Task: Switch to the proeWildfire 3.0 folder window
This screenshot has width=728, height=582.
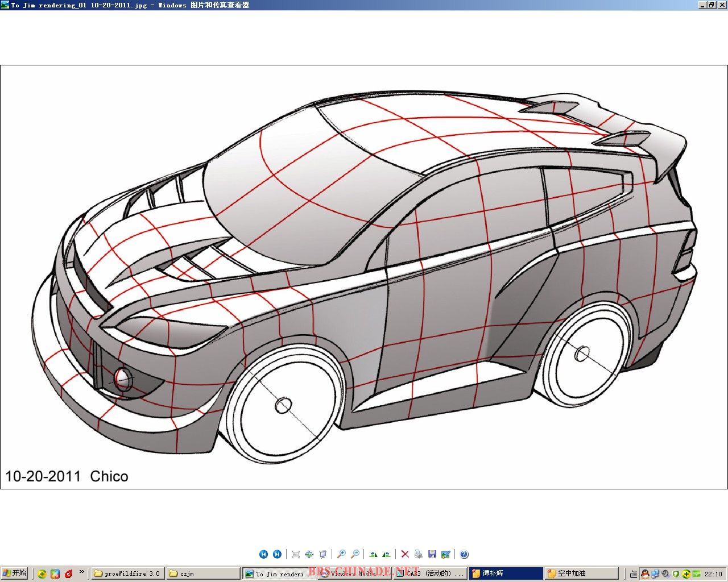Action: point(128,573)
